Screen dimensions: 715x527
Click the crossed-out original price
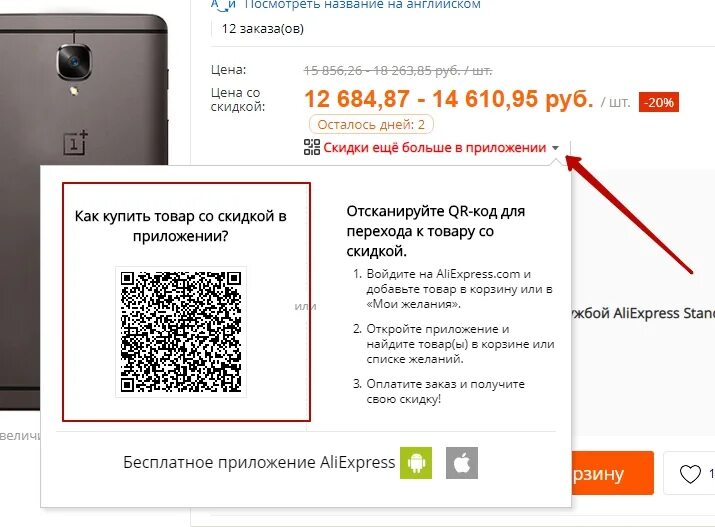pos(398,71)
